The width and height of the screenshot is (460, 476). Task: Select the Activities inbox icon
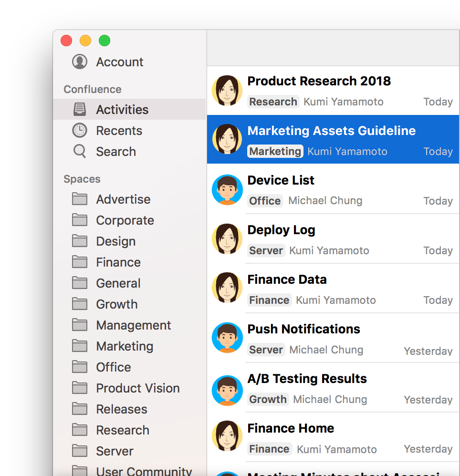[x=80, y=109]
